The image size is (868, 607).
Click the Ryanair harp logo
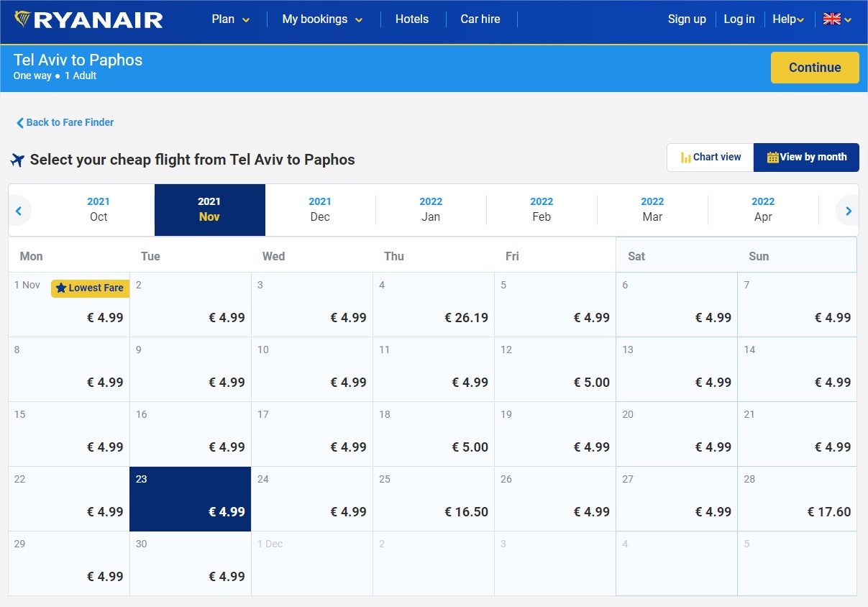22,19
